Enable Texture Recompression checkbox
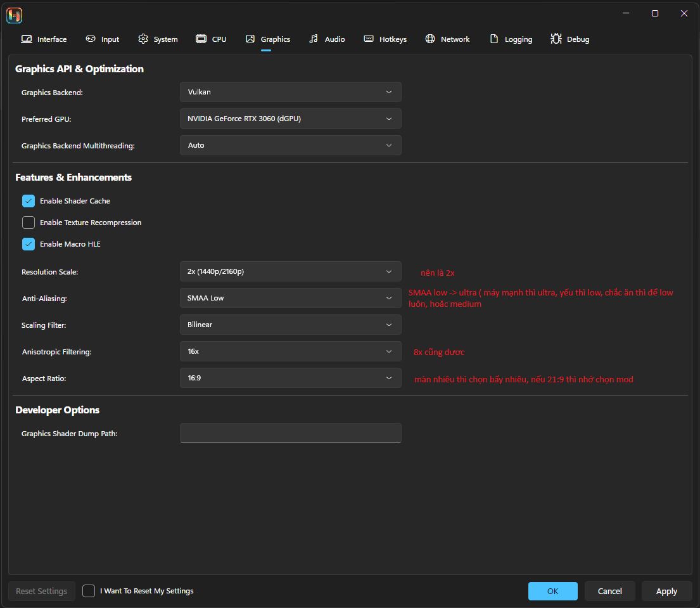This screenshot has width=700, height=608. pyautogui.click(x=29, y=223)
